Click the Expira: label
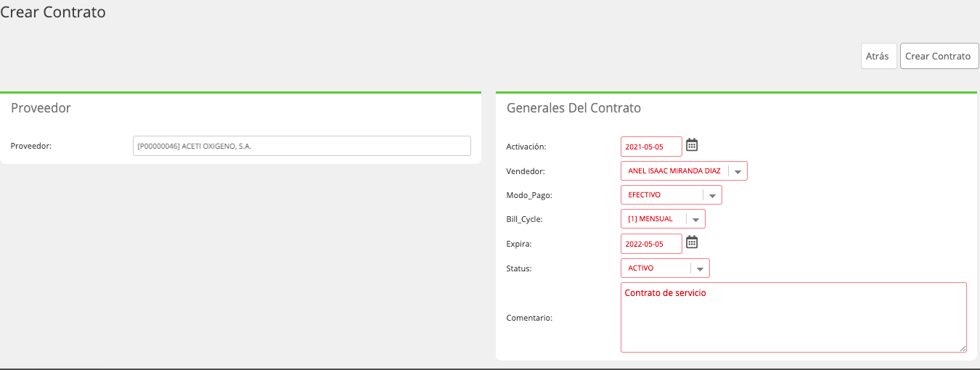The height and width of the screenshot is (370, 980). (x=519, y=244)
